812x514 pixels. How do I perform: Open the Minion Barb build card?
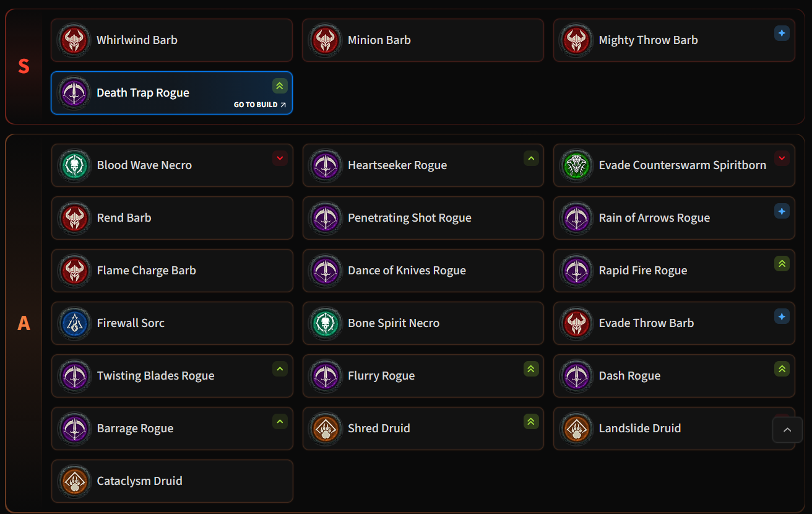(x=423, y=40)
